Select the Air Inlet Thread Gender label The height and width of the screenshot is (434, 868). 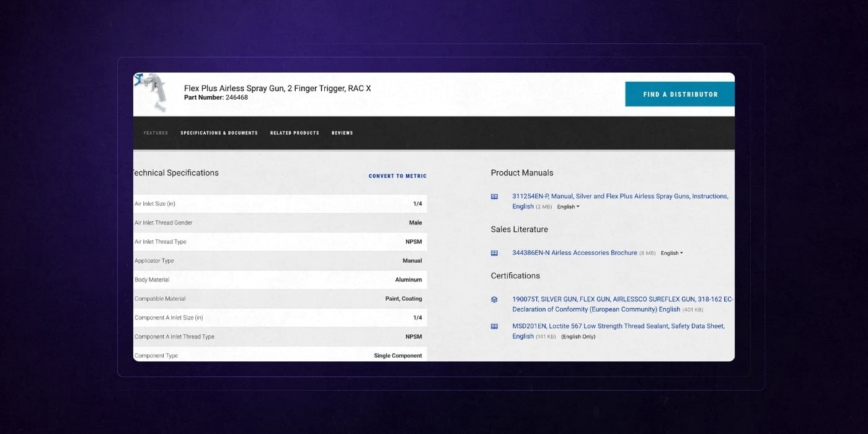164,223
